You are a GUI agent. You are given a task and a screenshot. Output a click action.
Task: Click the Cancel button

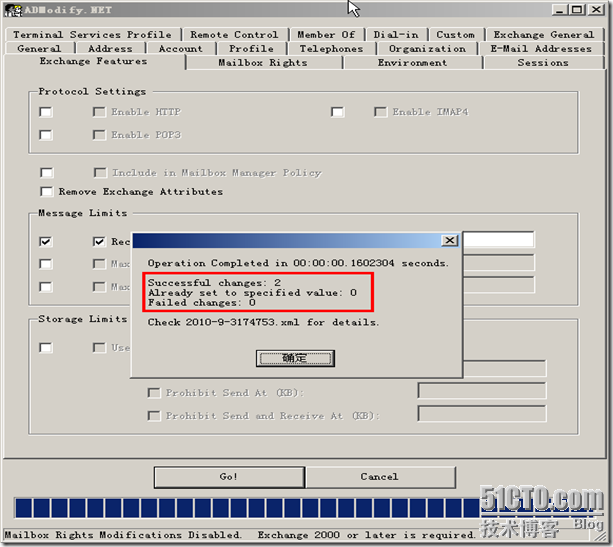click(x=380, y=477)
